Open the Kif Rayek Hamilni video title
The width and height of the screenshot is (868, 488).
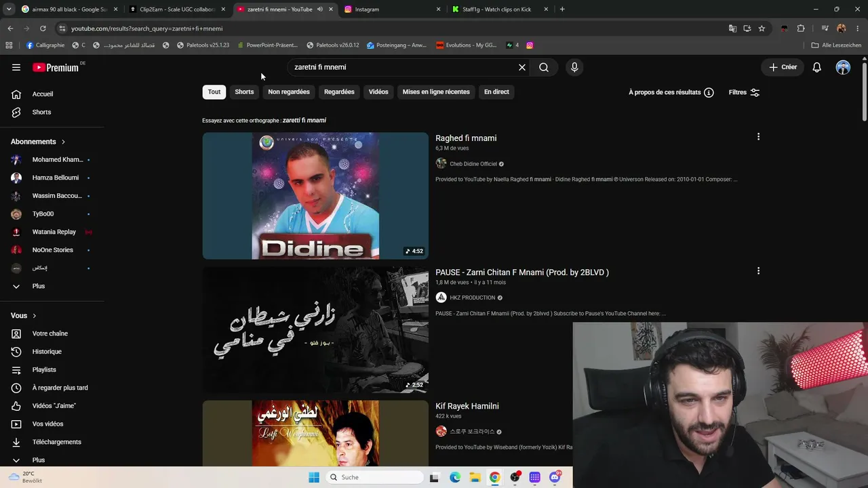tap(467, 406)
